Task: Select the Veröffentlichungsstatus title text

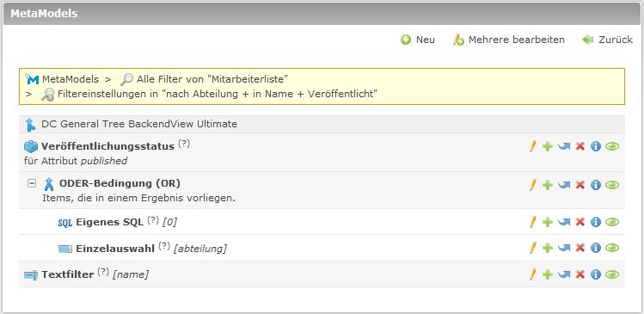Action: [x=107, y=146]
